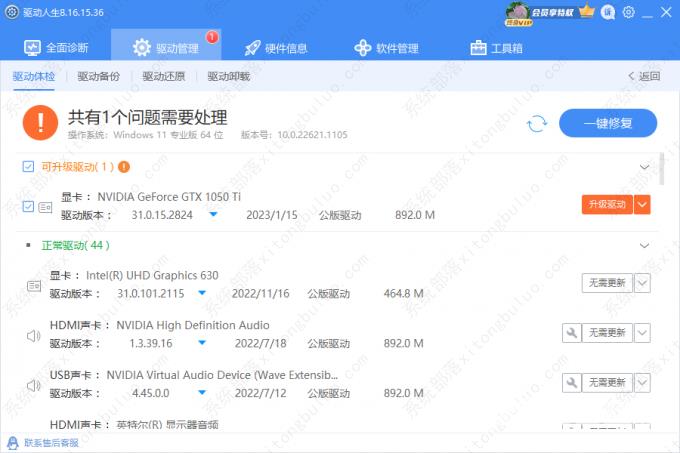This screenshot has width=680, height=453.
Task: Open the 工具箱 tab
Action: pyautogui.click(x=496, y=48)
